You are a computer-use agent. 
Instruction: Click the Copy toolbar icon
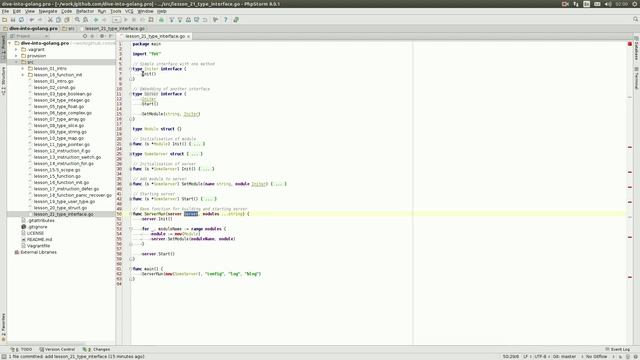[x=58, y=20]
